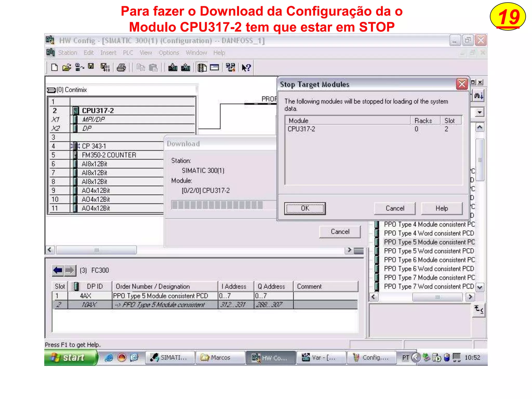Click the Print toolbar icon
The height and width of the screenshot is (399, 532).
(x=121, y=68)
